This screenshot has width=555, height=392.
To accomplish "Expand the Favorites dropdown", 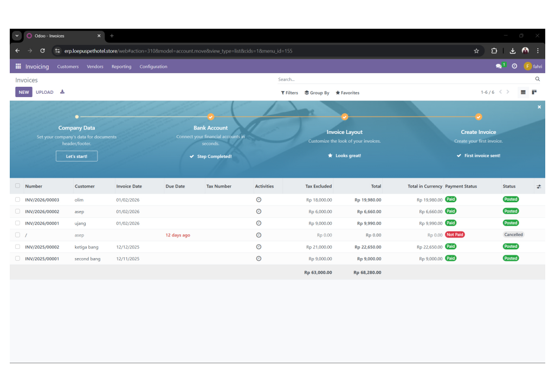I will tap(347, 93).
